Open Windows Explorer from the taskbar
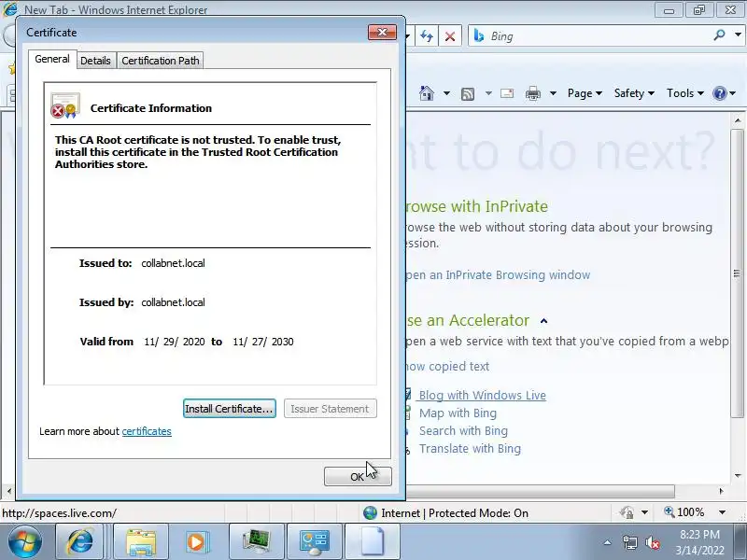The height and width of the screenshot is (560, 747). pos(141,542)
